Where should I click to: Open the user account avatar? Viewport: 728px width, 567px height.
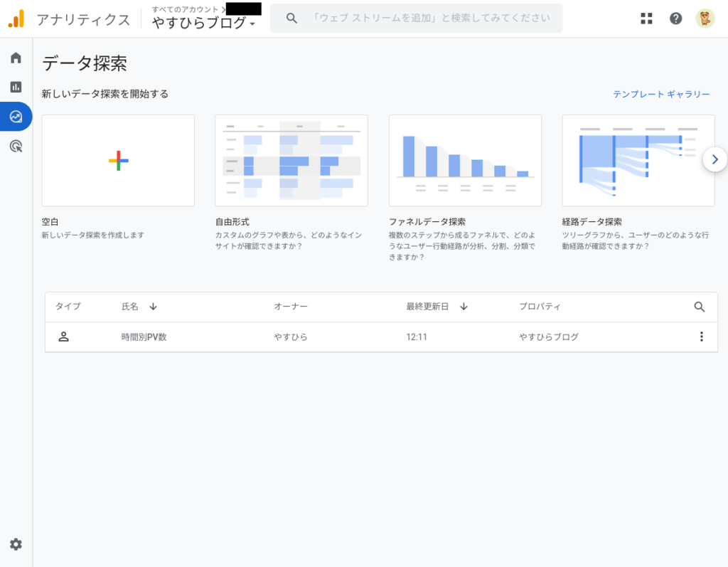click(705, 18)
